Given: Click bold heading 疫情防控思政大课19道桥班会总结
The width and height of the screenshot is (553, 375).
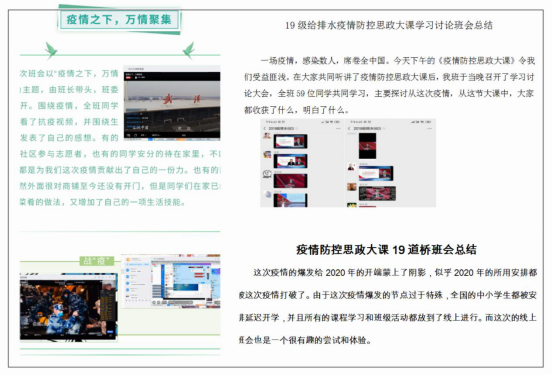Looking at the screenshot, I should pos(386,249).
